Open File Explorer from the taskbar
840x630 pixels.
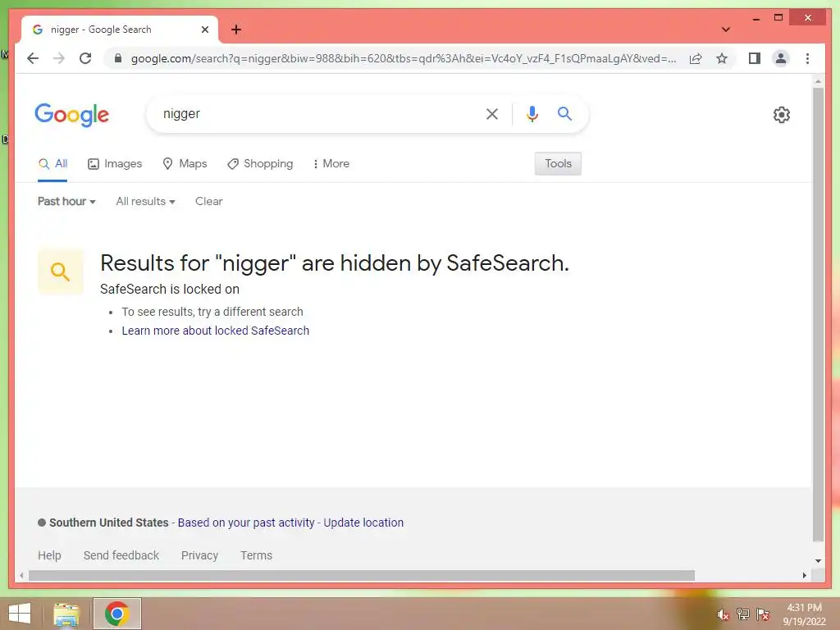(66, 614)
